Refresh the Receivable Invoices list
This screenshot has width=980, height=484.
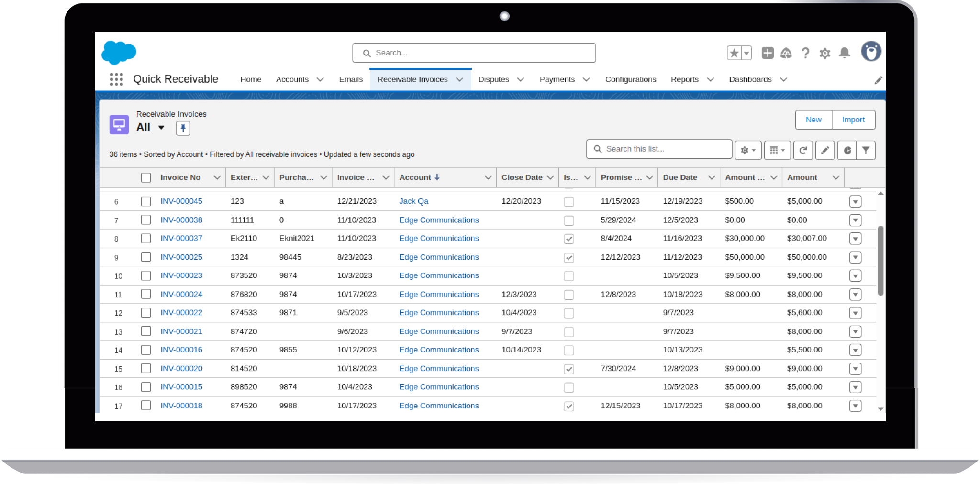804,150
